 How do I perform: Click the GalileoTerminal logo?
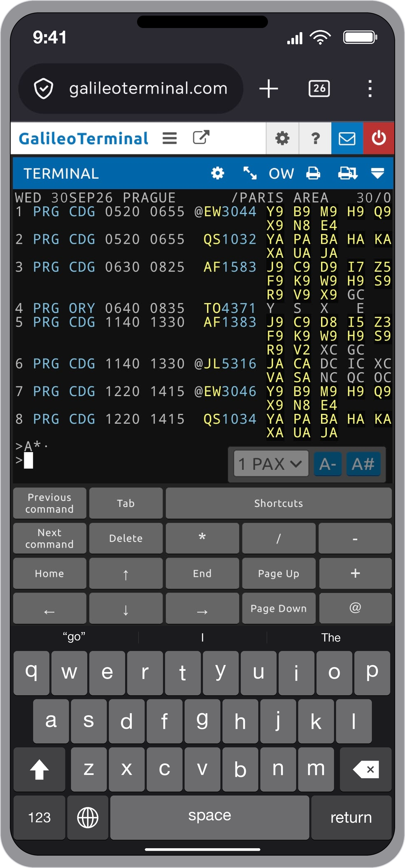pyautogui.click(x=84, y=138)
